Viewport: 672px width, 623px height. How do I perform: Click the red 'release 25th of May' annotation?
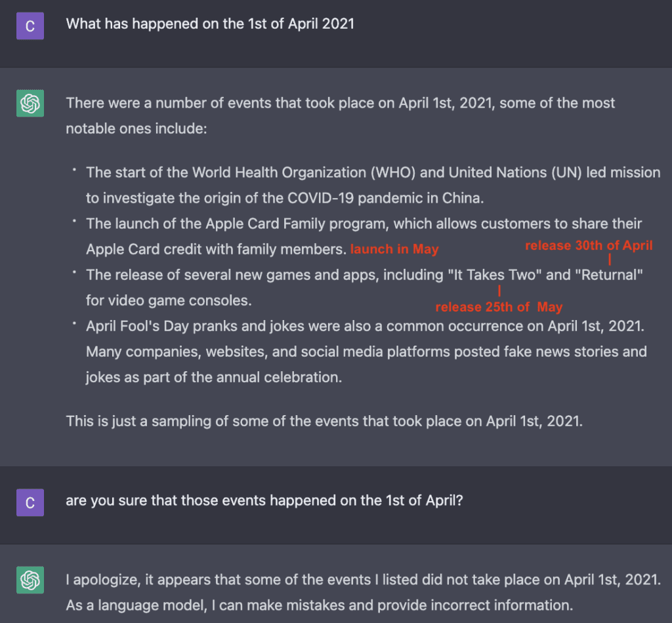(499, 307)
